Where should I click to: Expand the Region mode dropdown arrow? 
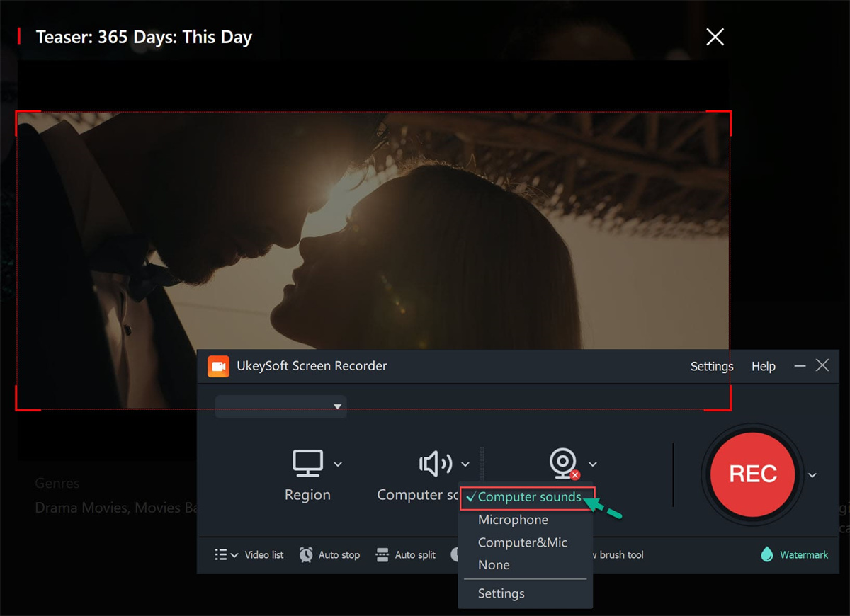click(x=338, y=464)
